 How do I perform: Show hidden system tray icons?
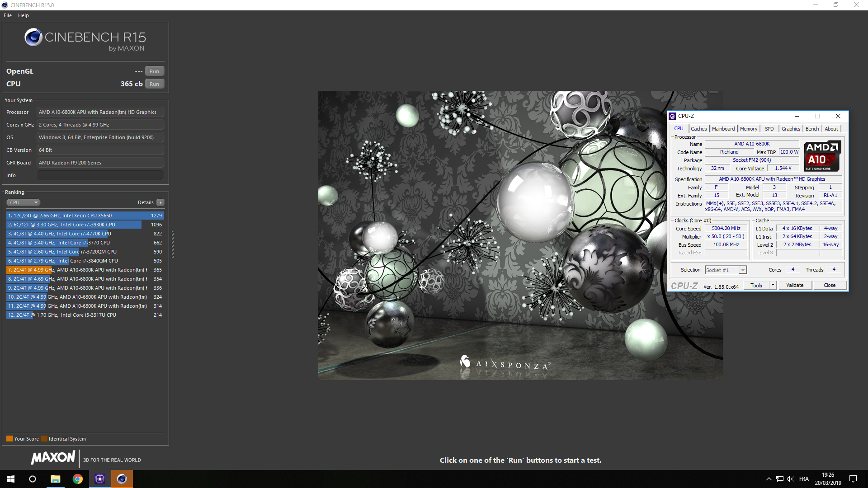pos(769,479)
